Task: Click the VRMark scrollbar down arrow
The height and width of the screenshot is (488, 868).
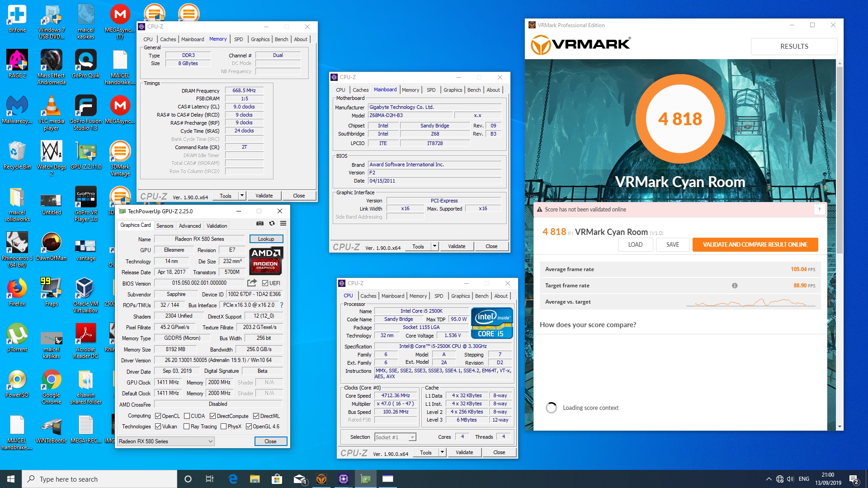Action: coord(840,427)
